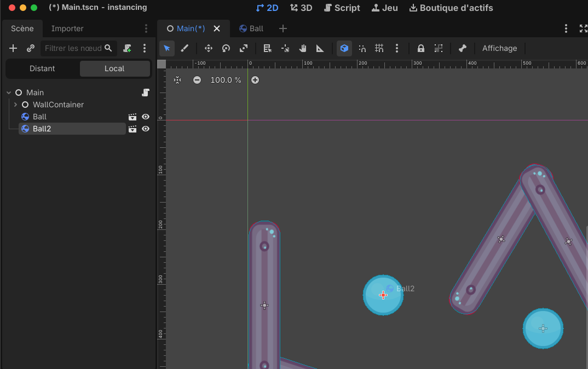
Task: Zoom out with the minus button
Action: tap(197, 80)
